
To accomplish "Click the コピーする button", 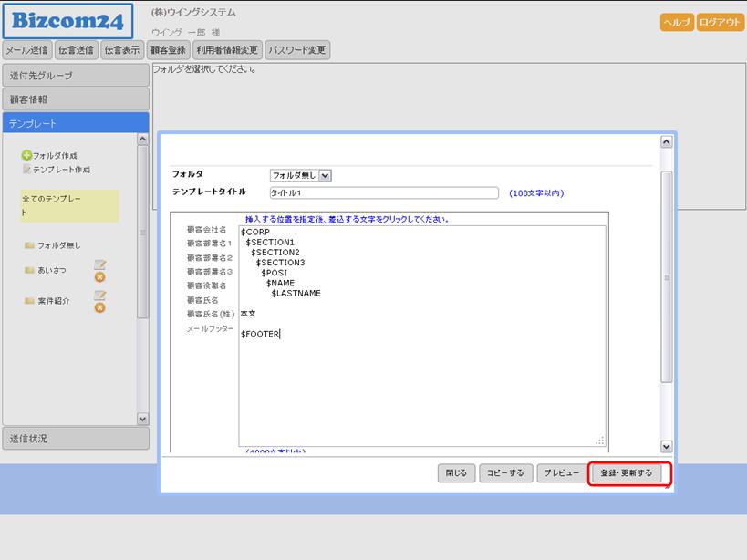I will click(505, 473).
